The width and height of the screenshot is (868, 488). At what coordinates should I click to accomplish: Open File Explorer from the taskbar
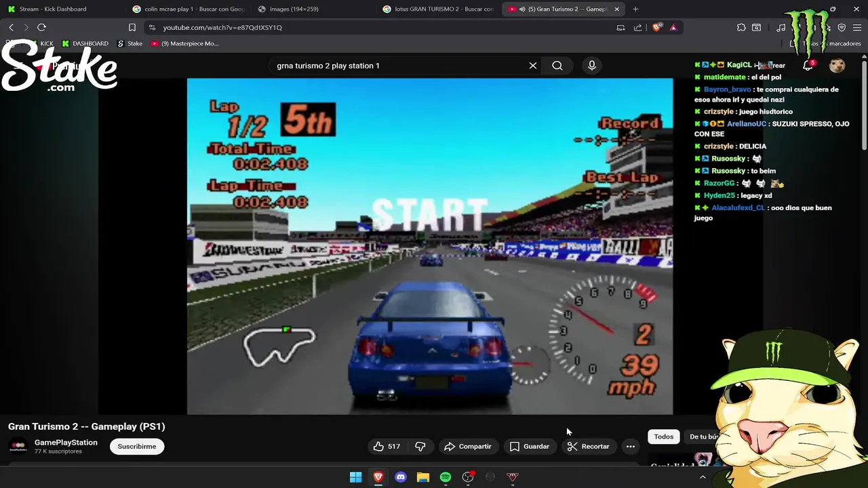[x=422, y=477]
